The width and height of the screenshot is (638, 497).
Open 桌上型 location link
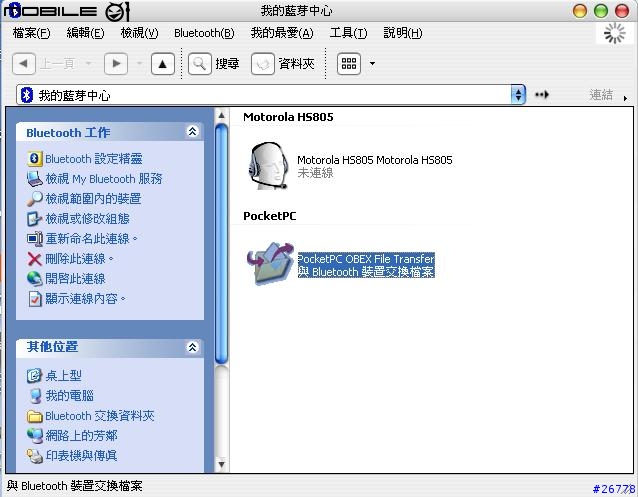(x=63, y=375)
